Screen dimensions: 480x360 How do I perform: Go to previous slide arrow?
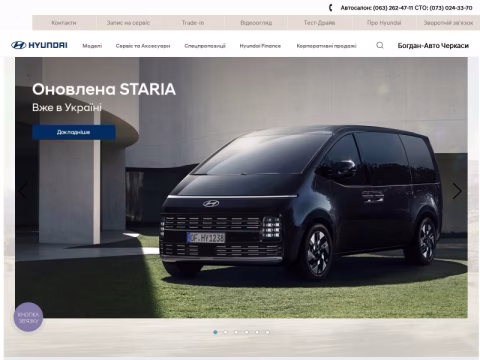point(23,191)
